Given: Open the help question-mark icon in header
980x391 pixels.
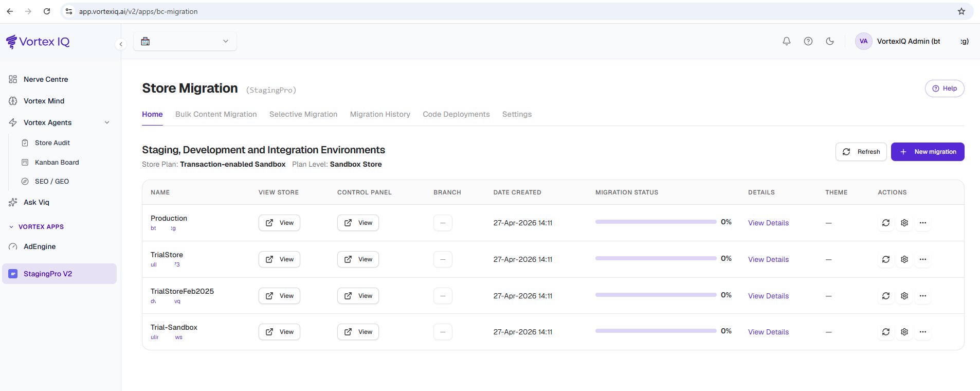Looking at the screenshot, I should click(808, 41).
